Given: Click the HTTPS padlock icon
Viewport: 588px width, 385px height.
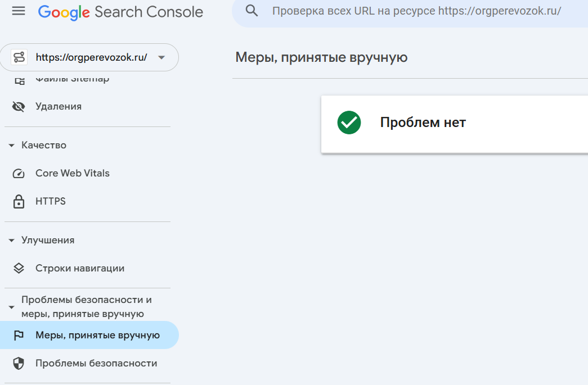Looking at the screenshot, I should tap(19, 201).
